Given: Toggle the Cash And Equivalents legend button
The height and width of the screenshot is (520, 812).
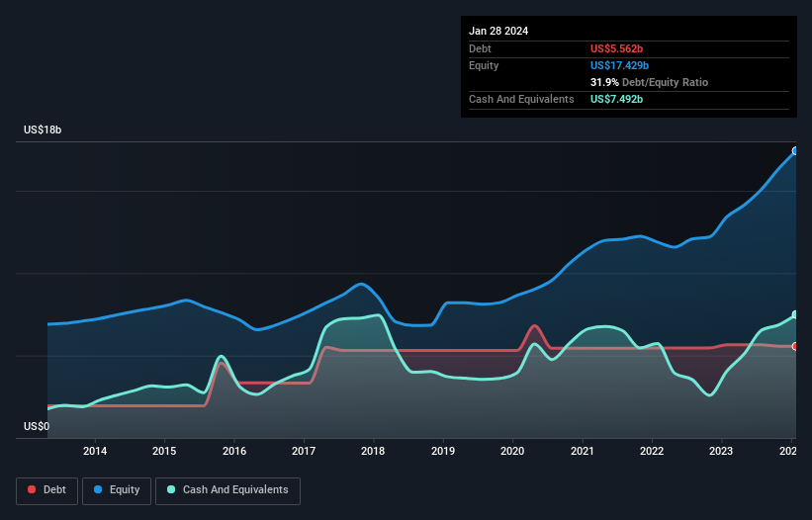Looking at the screenshot, I should (x=227, y=490).
